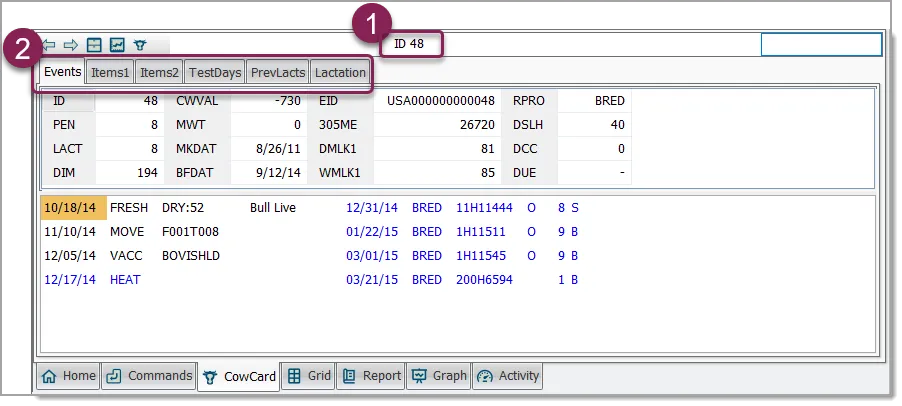Click the DSLH value 40
Viewport: 902px width, 406px height.
coord(617,125)
